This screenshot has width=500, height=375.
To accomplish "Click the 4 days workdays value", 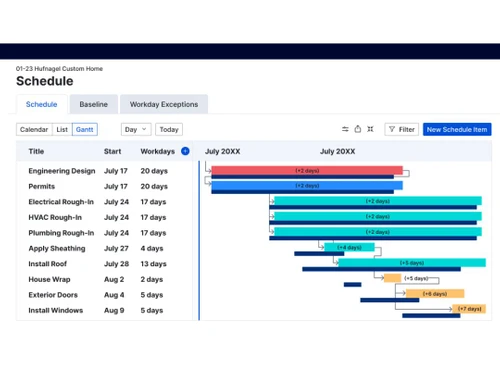I will pos(152,248).
